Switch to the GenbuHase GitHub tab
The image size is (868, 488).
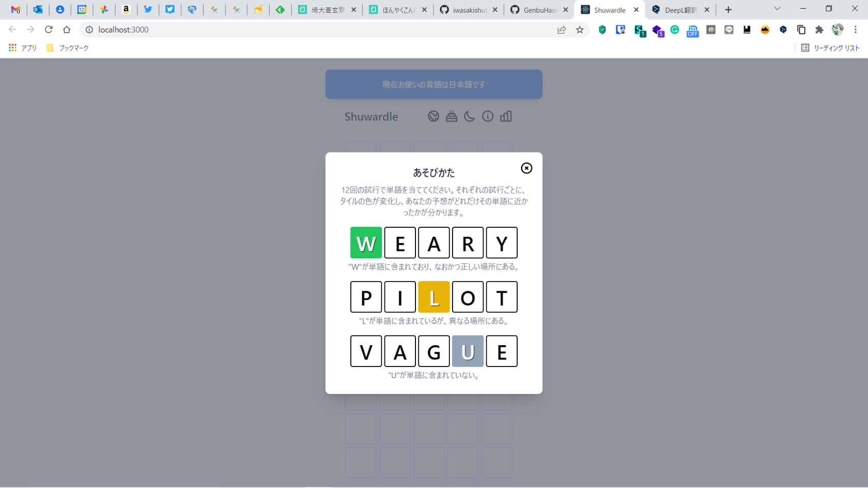click(540, 10)
